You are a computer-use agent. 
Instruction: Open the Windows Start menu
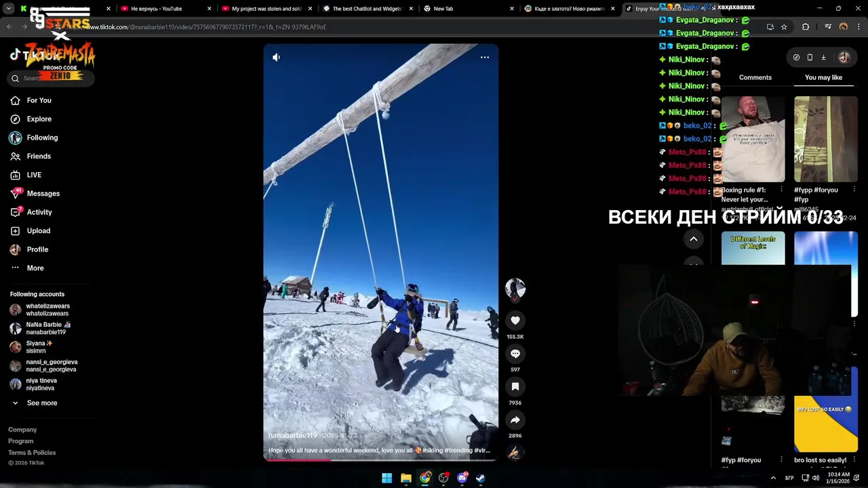click(x=387, y=478)
